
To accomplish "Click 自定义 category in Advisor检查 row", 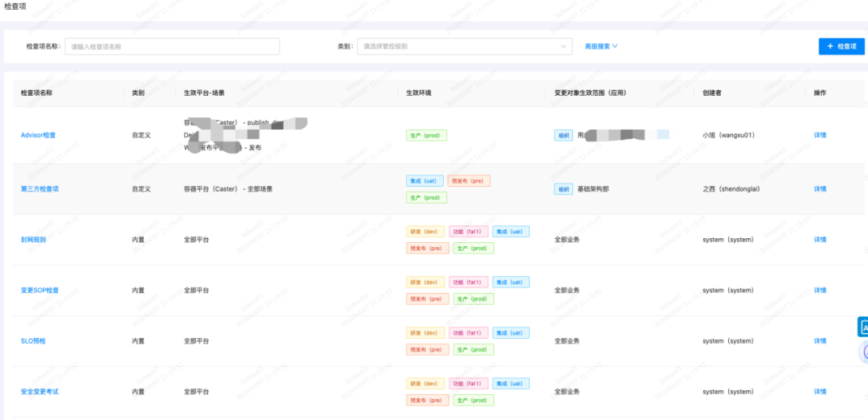I will point(141,135).
